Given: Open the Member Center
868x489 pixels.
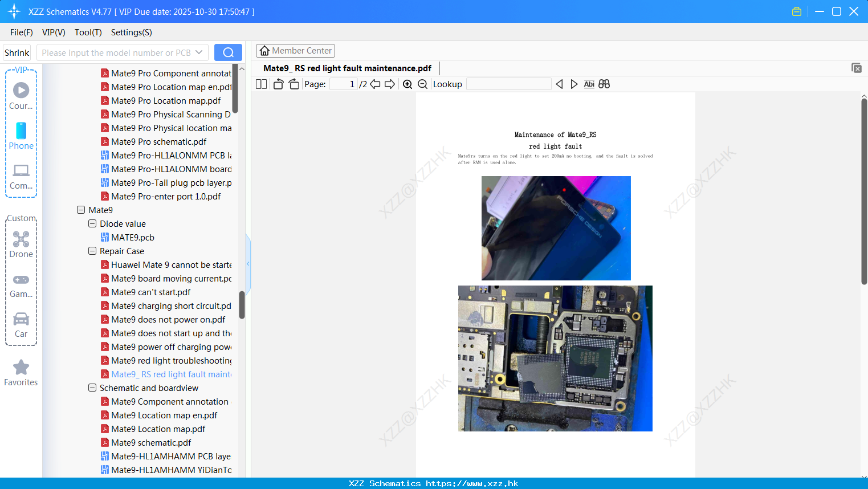Looking at the screenshot, I should [295, 51].
